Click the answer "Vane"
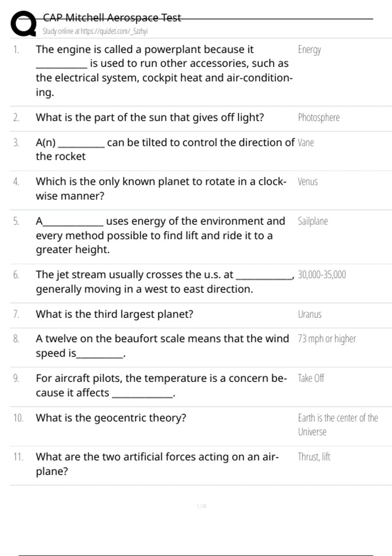Image resolution: width=392 pixels, height=556 pixels. 306,143
